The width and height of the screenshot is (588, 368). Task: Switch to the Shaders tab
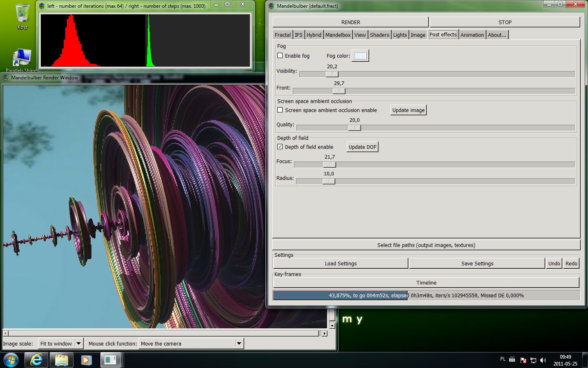(x=379, y=35)
